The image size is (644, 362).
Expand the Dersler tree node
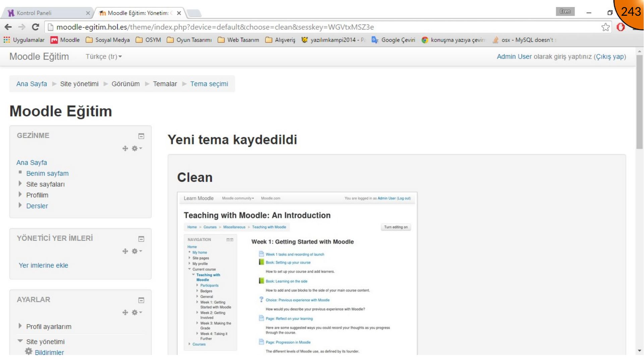(x=20, y=205)
